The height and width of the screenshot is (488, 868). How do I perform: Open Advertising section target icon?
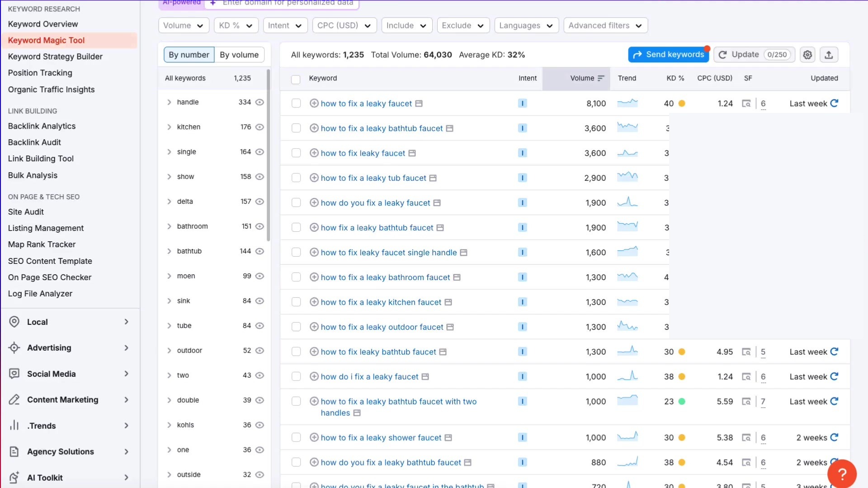14,347
